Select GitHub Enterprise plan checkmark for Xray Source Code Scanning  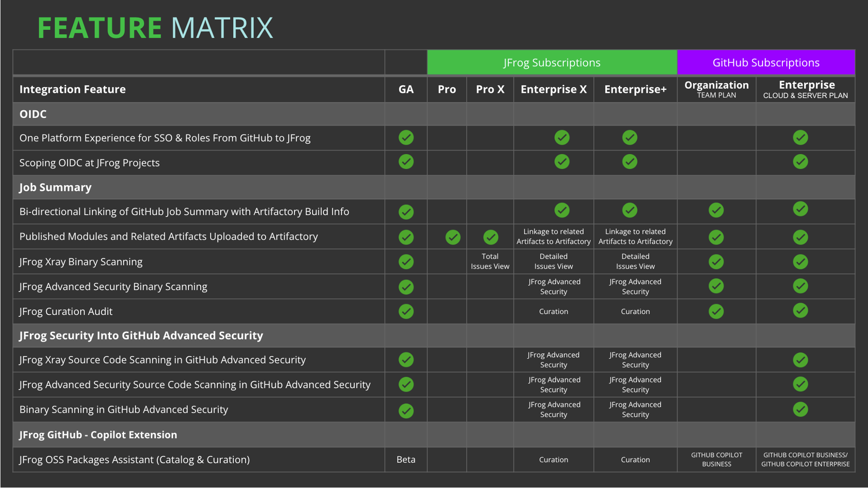coord(800,360)
